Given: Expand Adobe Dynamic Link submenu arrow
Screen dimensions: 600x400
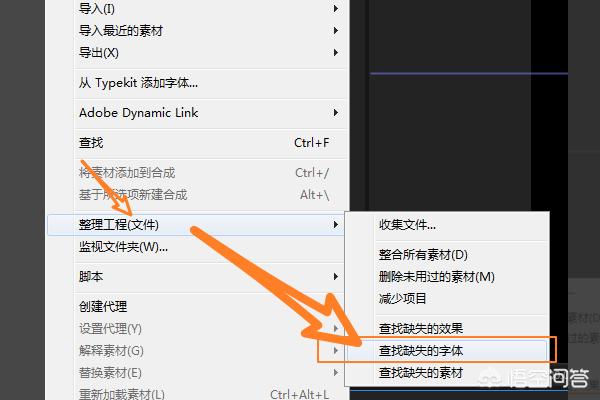Looking at the screenshot, I should [336, 113].
